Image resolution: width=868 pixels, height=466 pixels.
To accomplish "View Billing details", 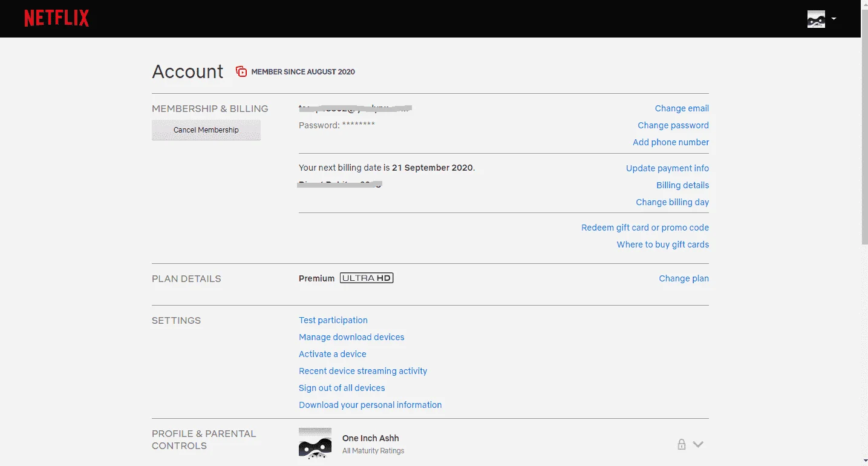I will [682, 185].
